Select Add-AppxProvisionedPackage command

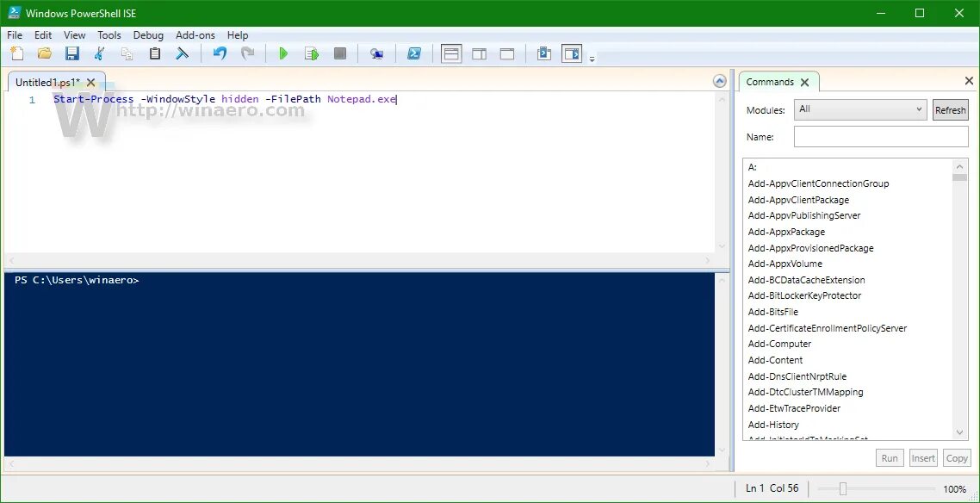810,248
